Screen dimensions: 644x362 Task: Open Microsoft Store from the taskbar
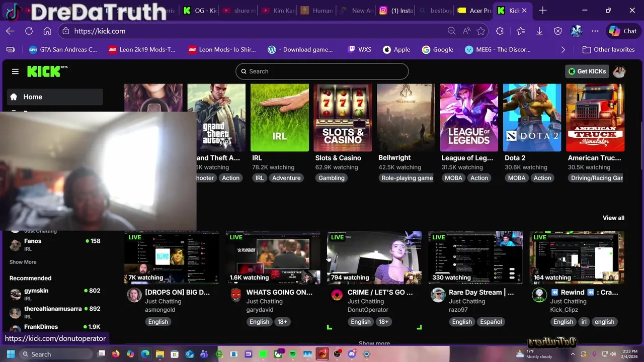(x=175, y=354)
